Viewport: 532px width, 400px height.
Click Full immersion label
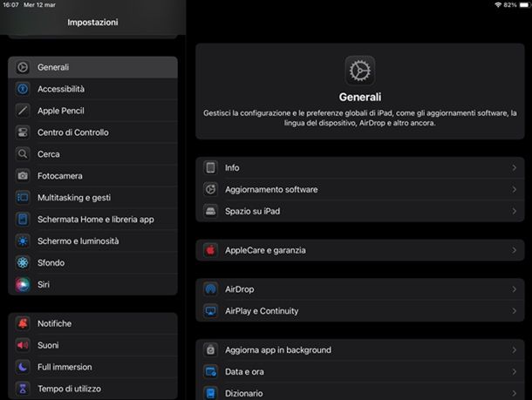65,367
